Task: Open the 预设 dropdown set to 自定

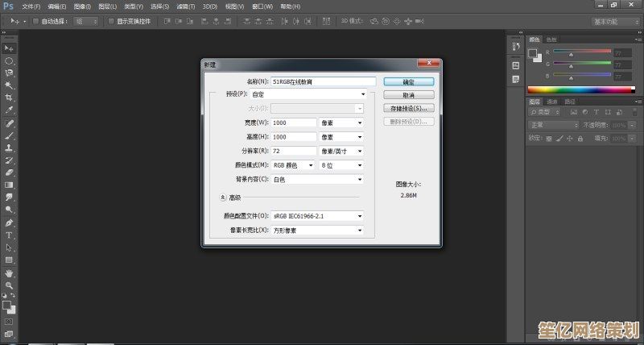Action: 317,94
